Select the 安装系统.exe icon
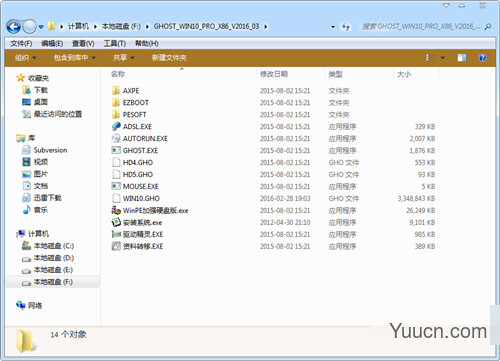The width and height of the screenshot is (500, 361). tap(116, 222)
